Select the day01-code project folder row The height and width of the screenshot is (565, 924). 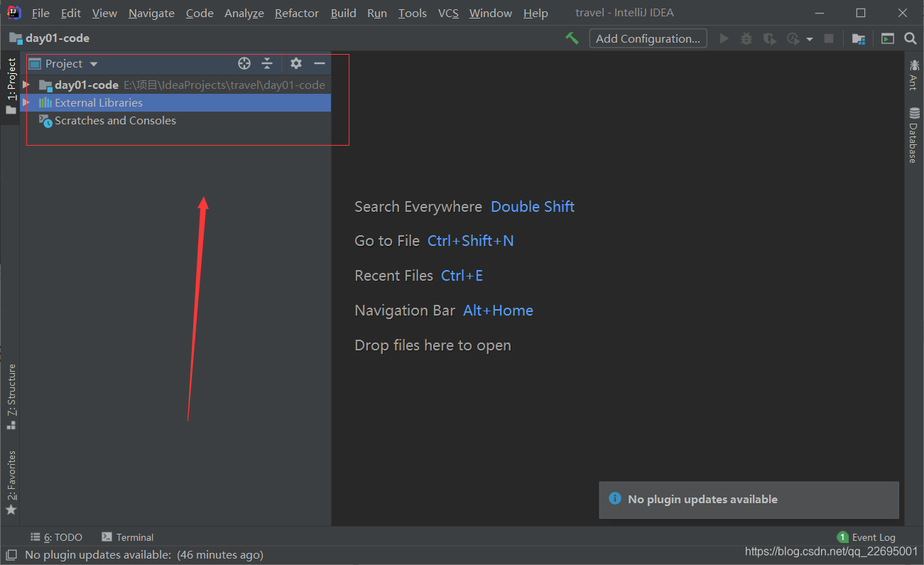tap(176, 85)
